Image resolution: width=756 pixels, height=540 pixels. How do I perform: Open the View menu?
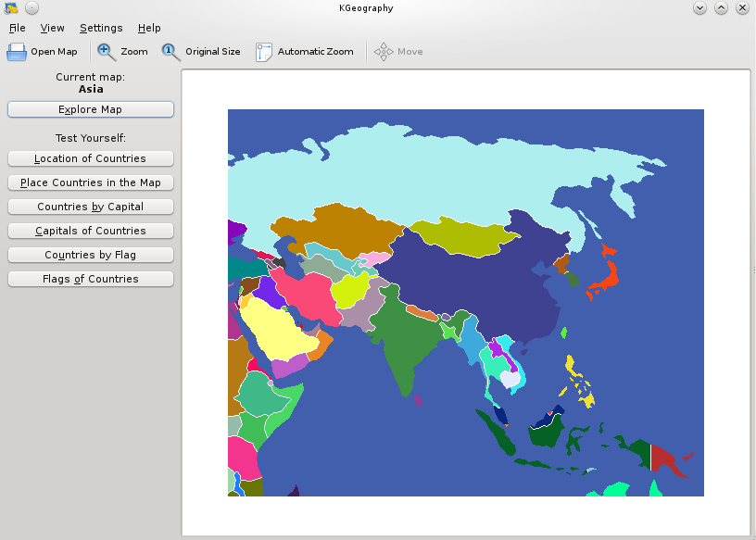click(53, 28)
